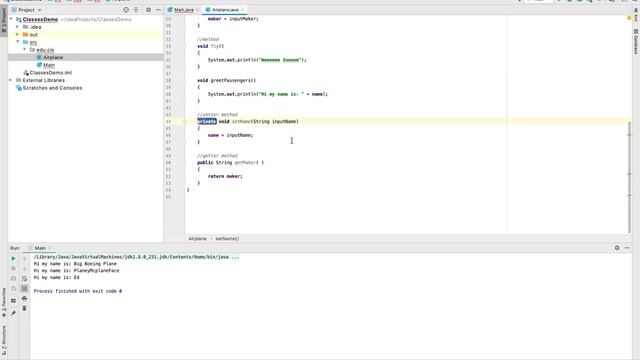Hide the Run panel with the minus icon

(627, 248)
